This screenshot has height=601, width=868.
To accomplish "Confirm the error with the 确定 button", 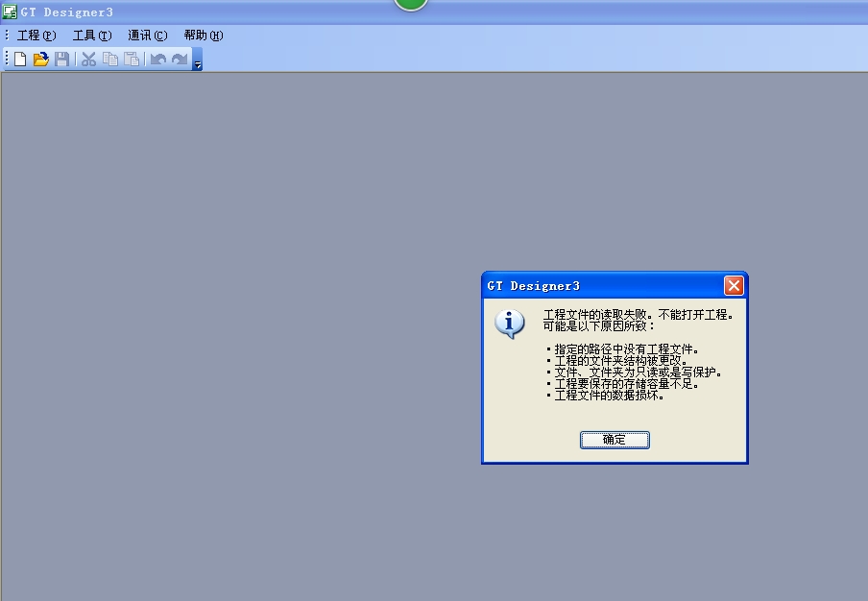I will point(615,440).
